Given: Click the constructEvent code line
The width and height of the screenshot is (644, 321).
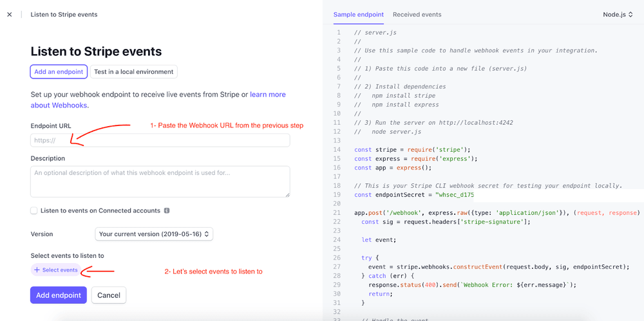Looking at the screenshot, I should click(x=499, y=267).
